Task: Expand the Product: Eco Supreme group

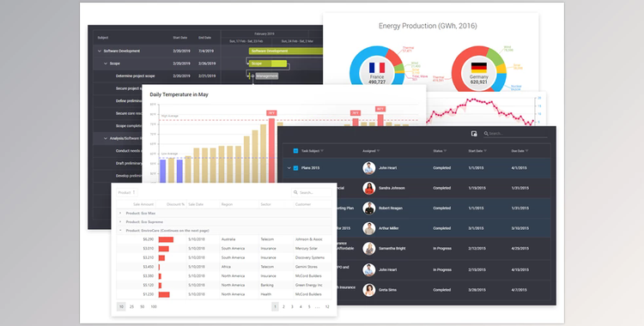Action: [x=120, y=221]
